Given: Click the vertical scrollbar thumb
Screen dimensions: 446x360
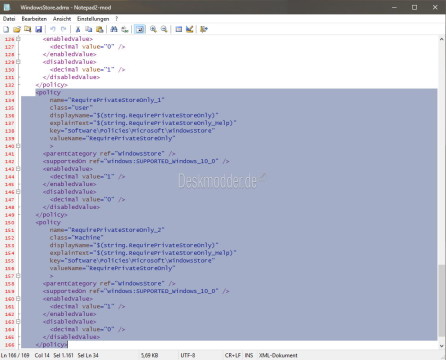Looking at the screenshot, I should 442,302.
